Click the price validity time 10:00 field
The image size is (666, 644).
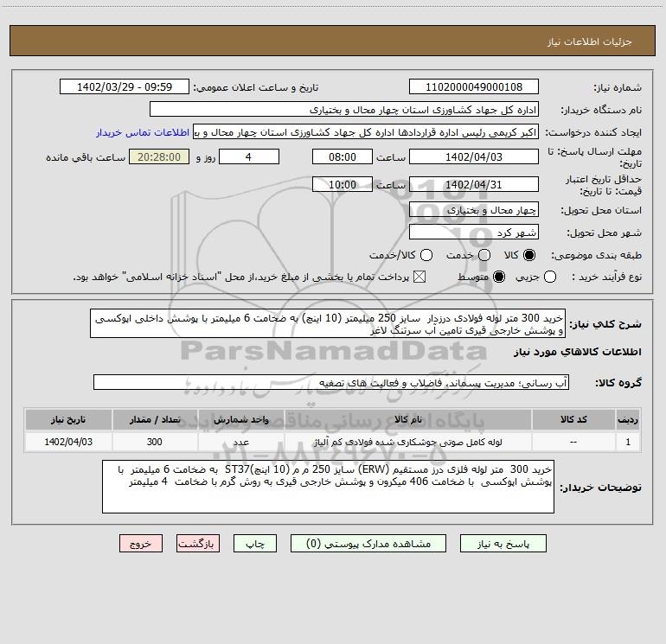point(343,184)
